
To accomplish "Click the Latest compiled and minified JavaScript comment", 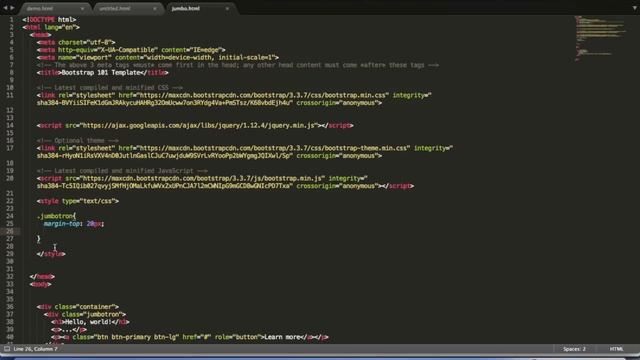I will (x=122, y=171).
